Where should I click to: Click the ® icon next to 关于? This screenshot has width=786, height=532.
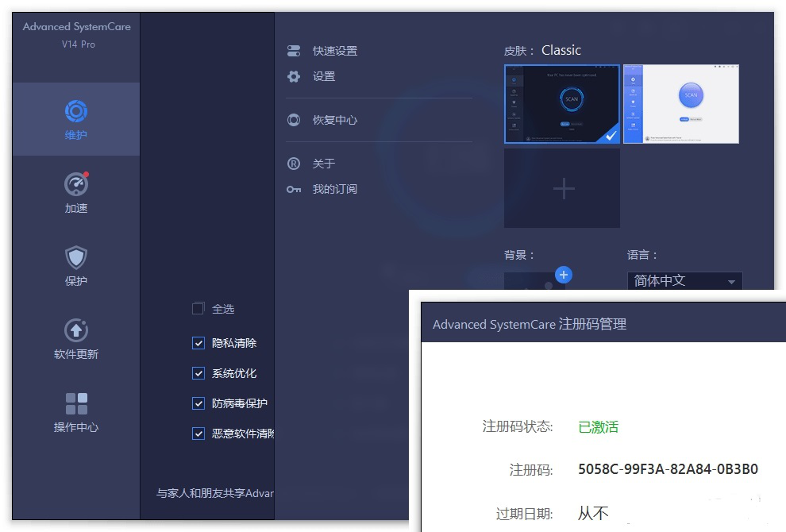294,164
